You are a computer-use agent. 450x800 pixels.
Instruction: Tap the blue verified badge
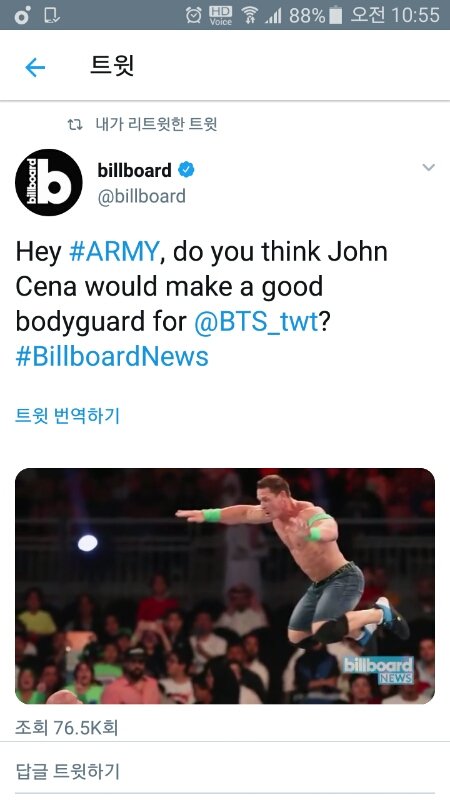click(186, 169)
